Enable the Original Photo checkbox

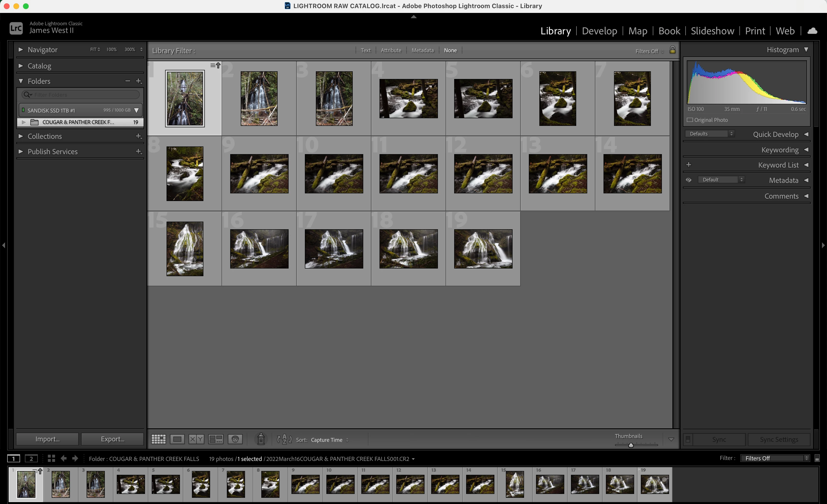[690, 120]
